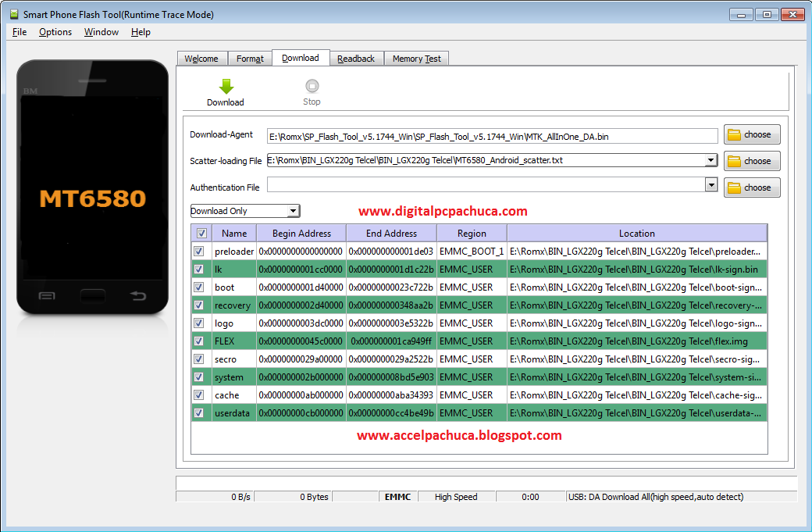Click the MT6580 phone preview image
This screenshot has height=532, width=812.
pos(93,187)
